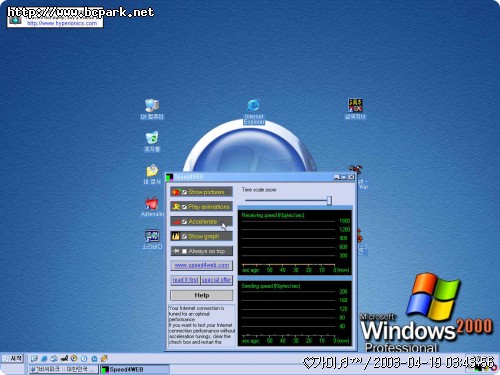Uncheck the Accelerate checkbox
Screen dimensions: 500x375
[x=184, y=221]
